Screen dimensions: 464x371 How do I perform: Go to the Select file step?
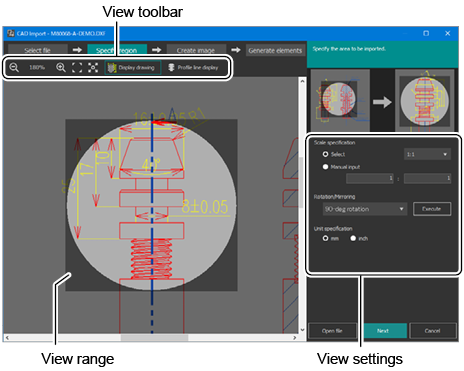point(38,50)
